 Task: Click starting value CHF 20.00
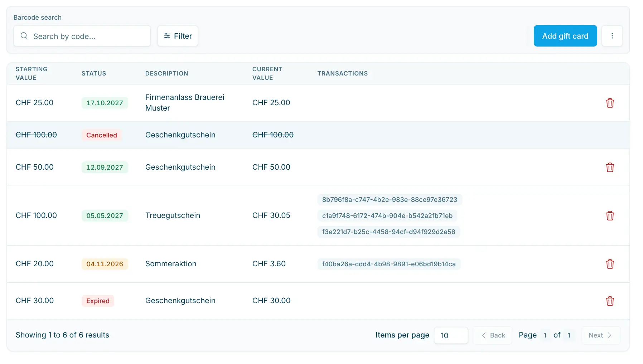[x=35, y=264]
